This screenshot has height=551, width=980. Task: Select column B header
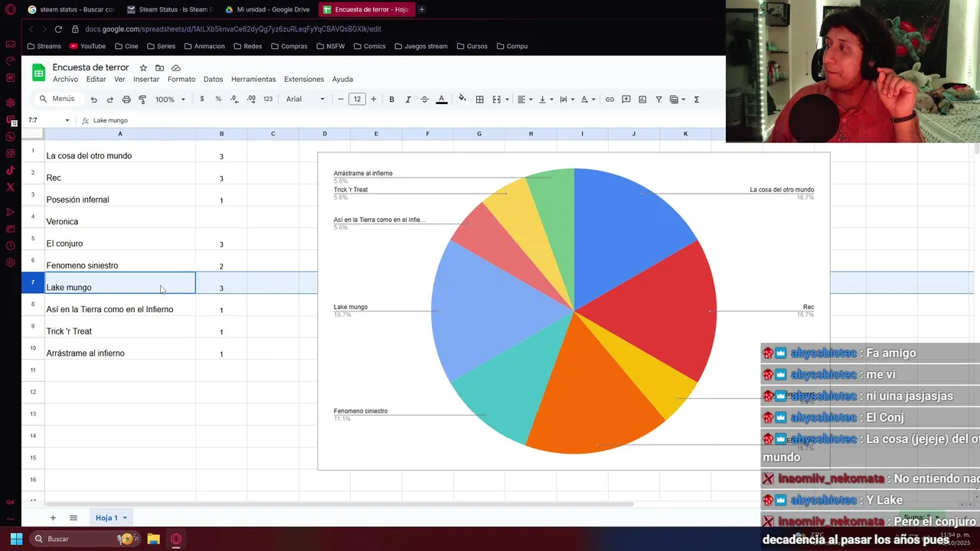click(221, 134)
